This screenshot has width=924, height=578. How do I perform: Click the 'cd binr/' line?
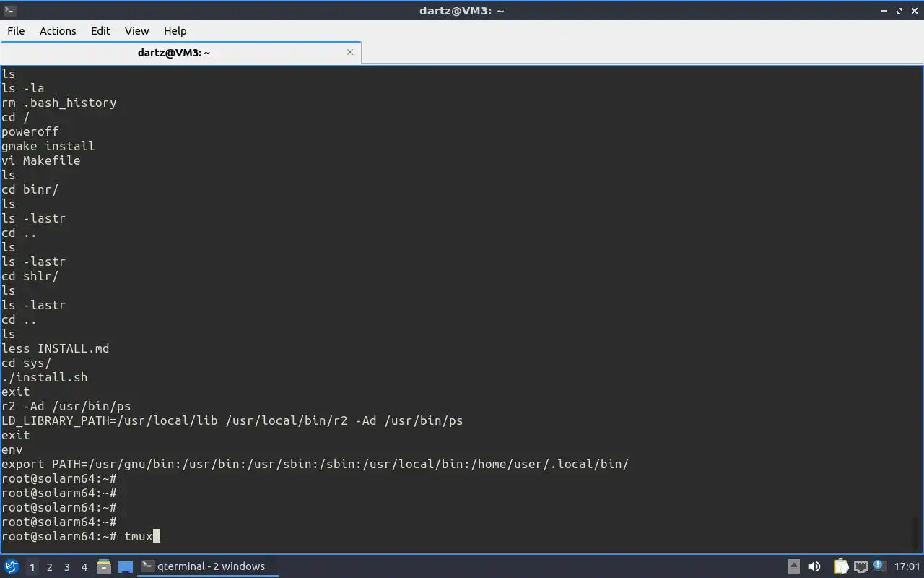(x=30, y=189)
